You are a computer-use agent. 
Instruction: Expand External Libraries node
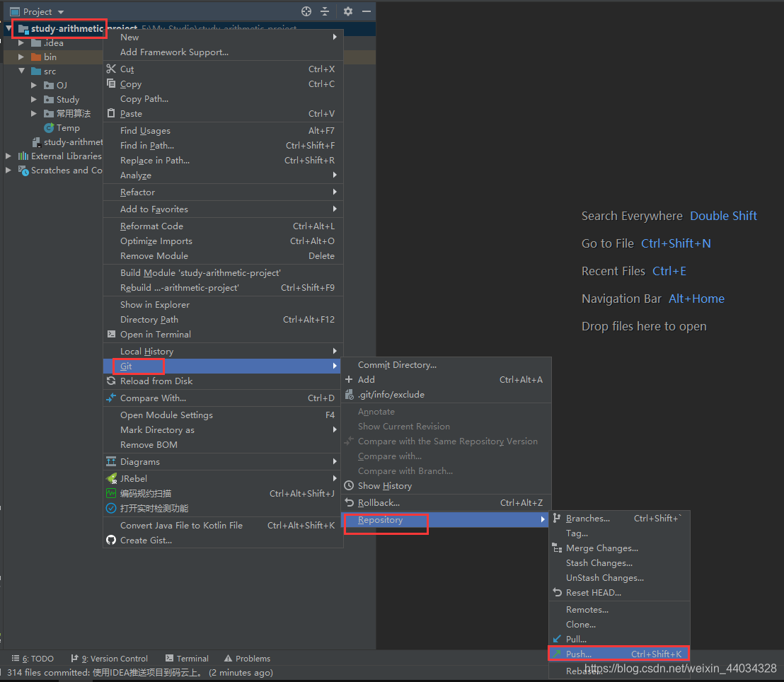tap(8, 156)
